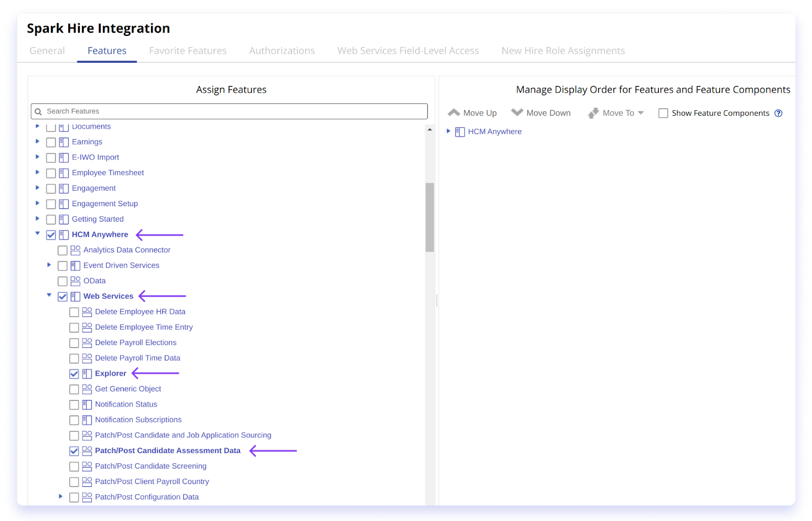Expand the Event Driven Services node
The image size is (812, 521).
tap(49, 265)
